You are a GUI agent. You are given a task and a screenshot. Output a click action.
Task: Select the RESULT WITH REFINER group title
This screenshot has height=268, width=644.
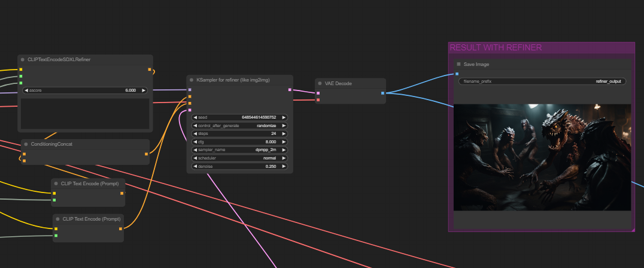pyautogui.click(x=496, y=48)
